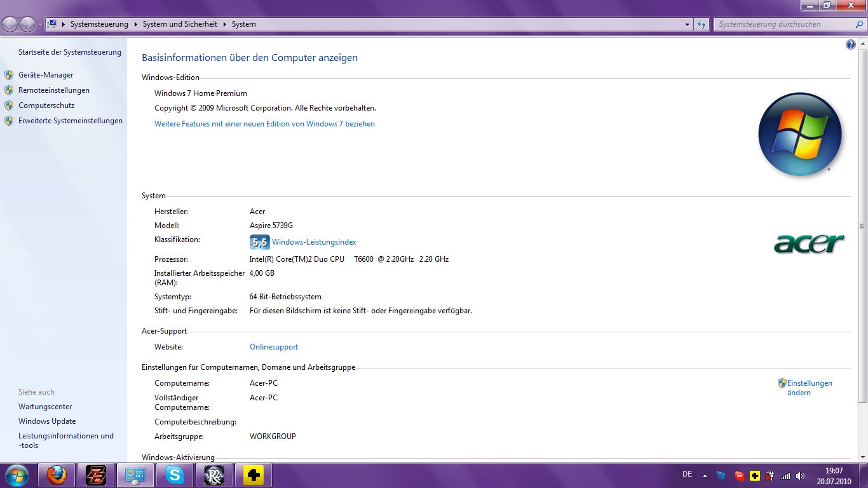This screenshot has width=868, height=488.
Task: Click the volume speaker tray icon
Action: 800,475
